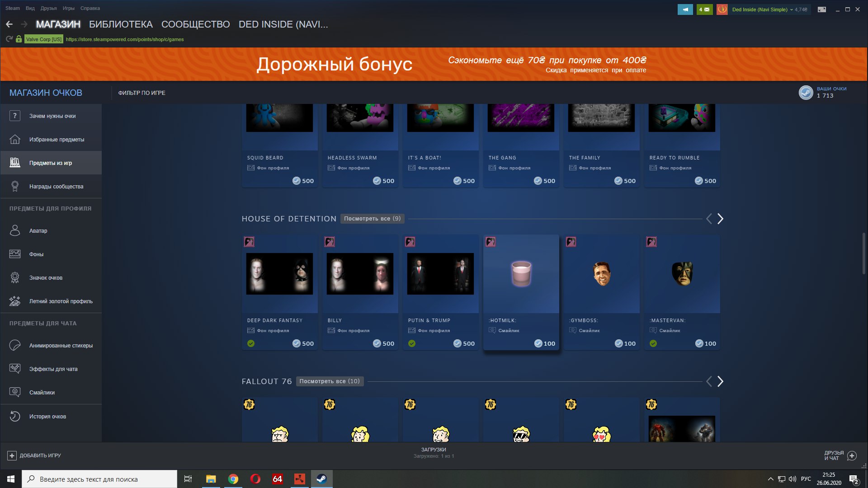Click the Steam points coin icon
Viewport: 868px width, 488px height.
pos(806,92)
